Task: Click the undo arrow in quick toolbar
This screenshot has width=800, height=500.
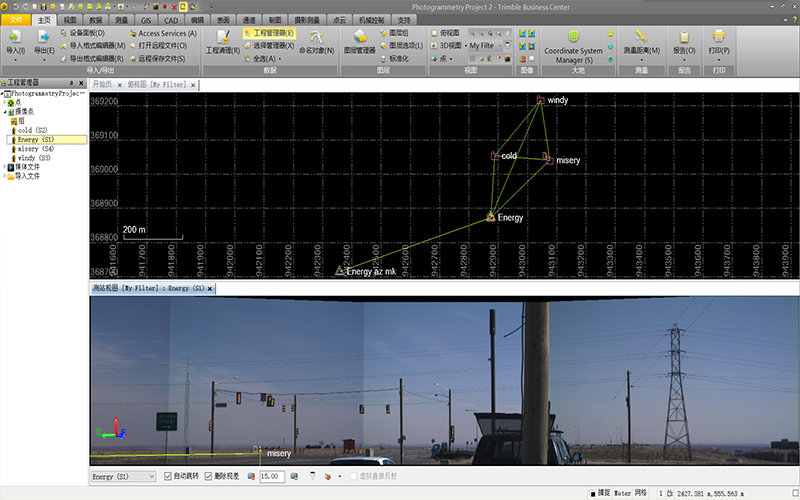Action: (x=15, y=7)
